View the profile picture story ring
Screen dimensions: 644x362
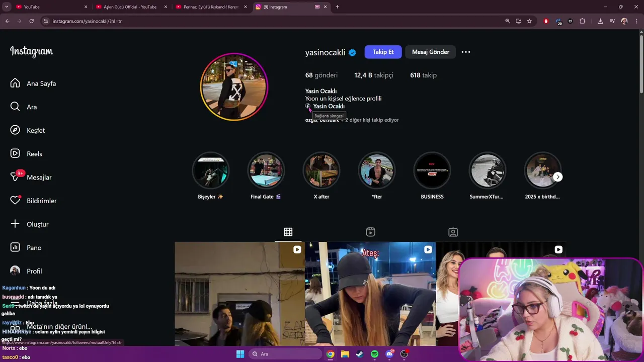point(234,87)
